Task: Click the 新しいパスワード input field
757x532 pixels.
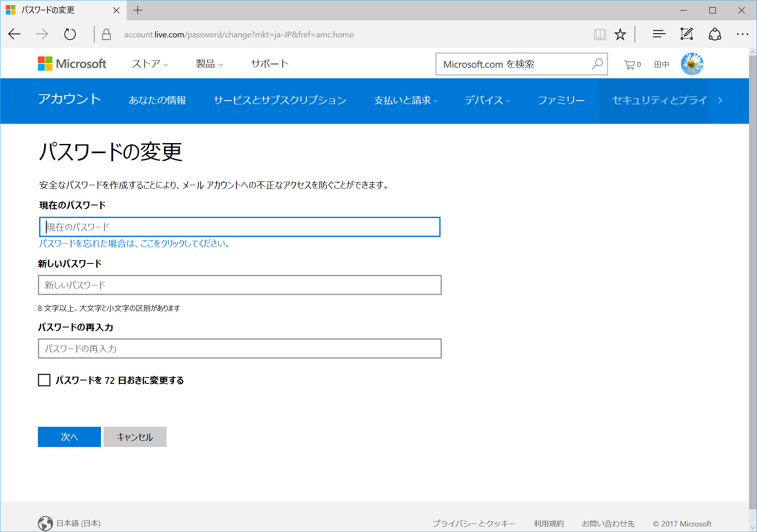Action: pos(239,285)
